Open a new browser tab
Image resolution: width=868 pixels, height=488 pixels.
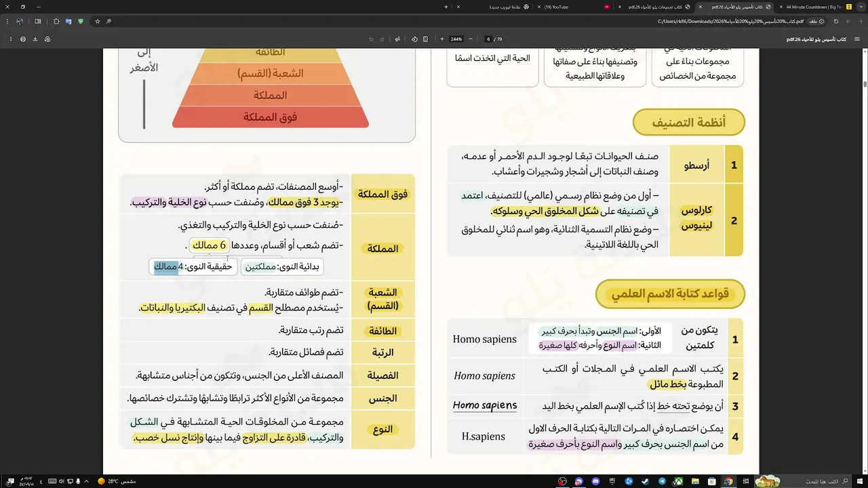coord(446,7)
